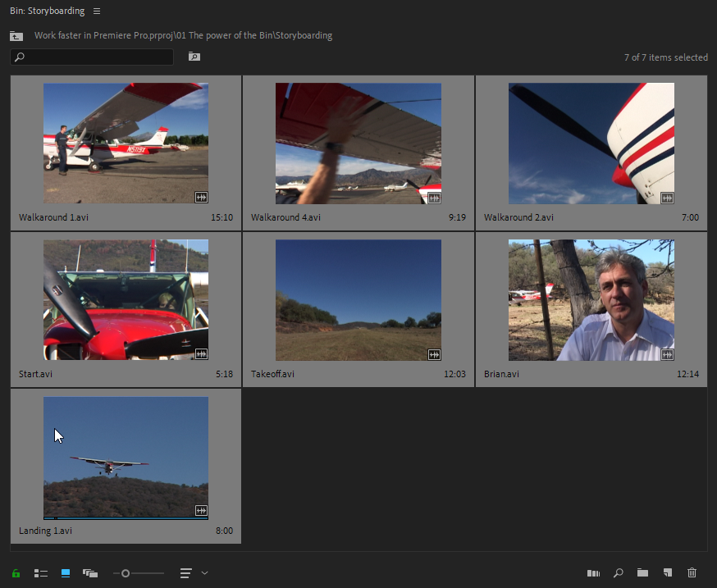This screenshot has height=588, width=717.
Task: Select the Brian.avi clip thumbnail
Action: [x=590, y=299]
